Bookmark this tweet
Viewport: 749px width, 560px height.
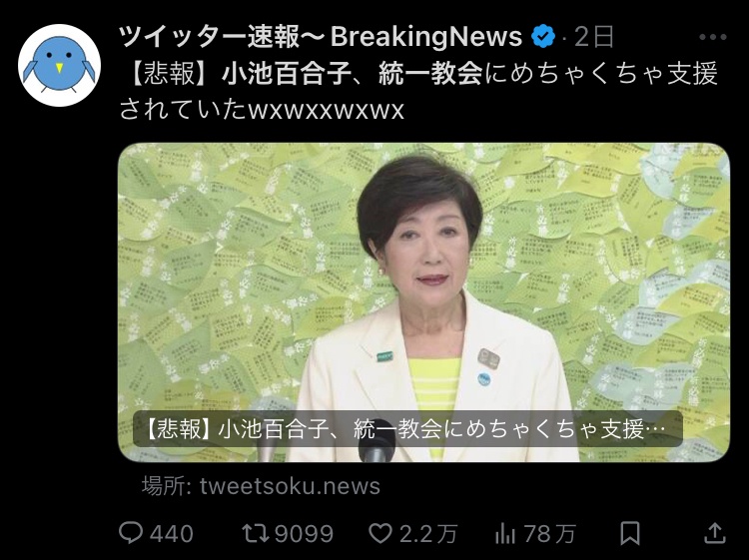pos(629,533)
